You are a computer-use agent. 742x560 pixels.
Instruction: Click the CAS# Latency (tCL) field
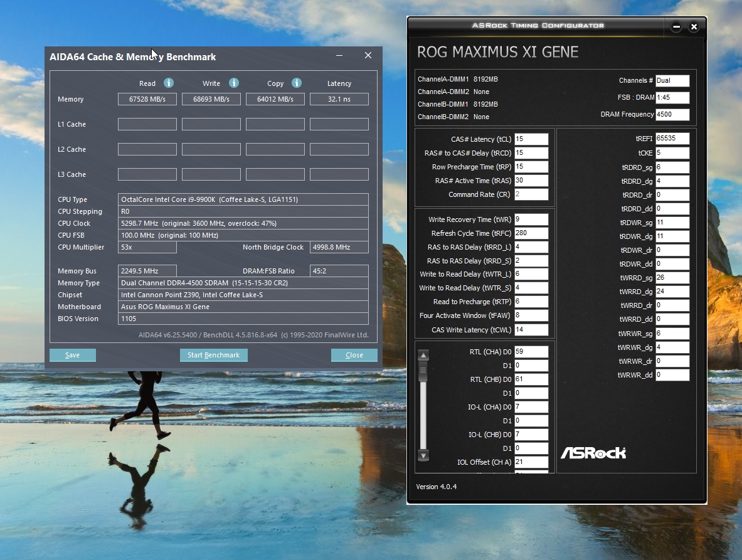(531, 139)
